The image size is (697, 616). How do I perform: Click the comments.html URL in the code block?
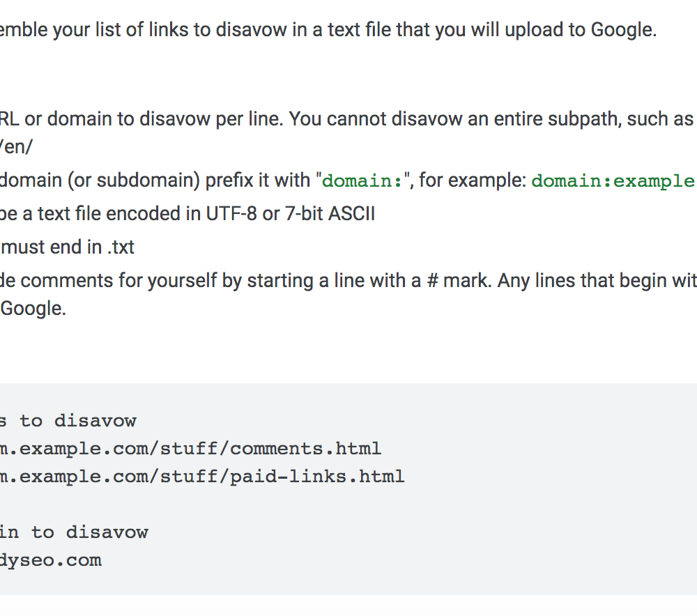point(190,449)
